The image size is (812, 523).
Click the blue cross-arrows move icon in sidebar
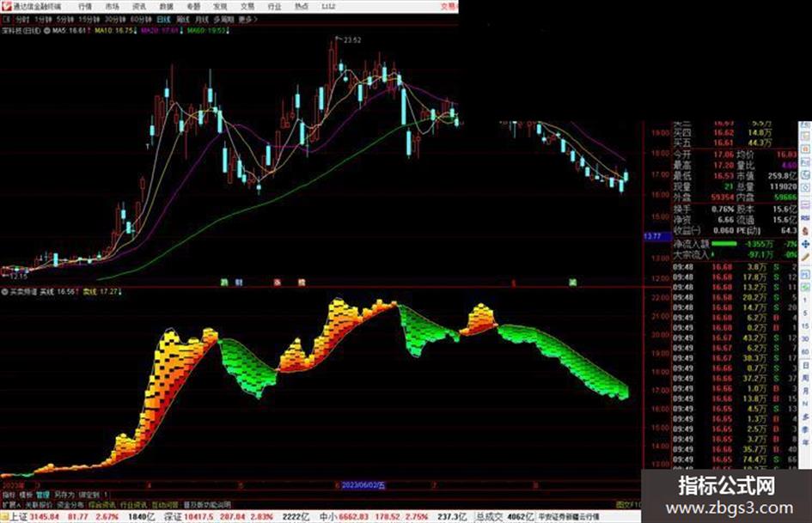click(805, 244)
